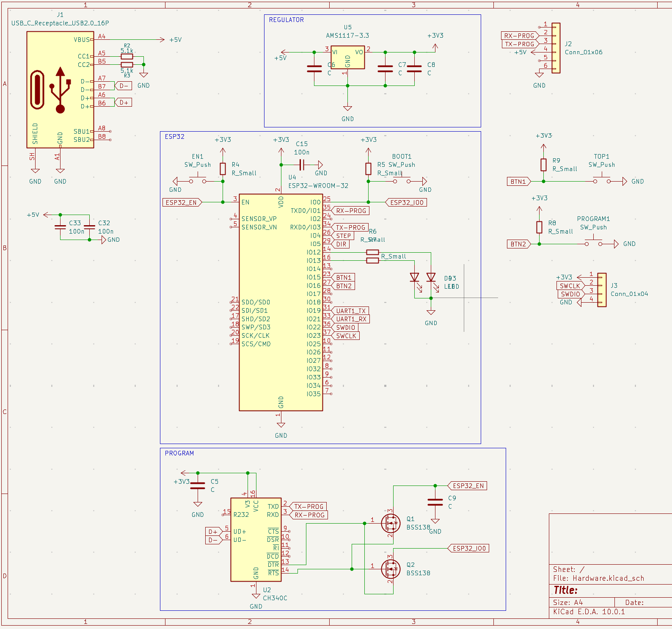
Task: Select the J2 Conn_01x06 connector symbol
Action: click(556, 48)
